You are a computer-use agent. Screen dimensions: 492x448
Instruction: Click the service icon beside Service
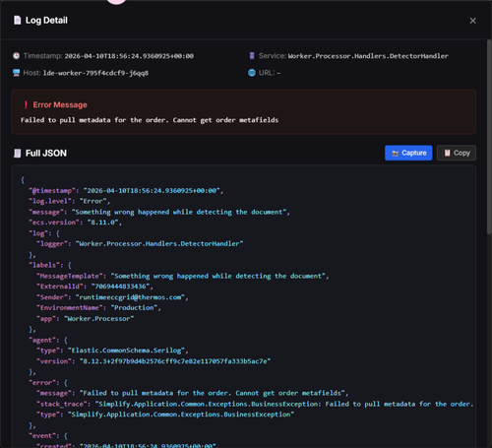[x=252, y=56]
